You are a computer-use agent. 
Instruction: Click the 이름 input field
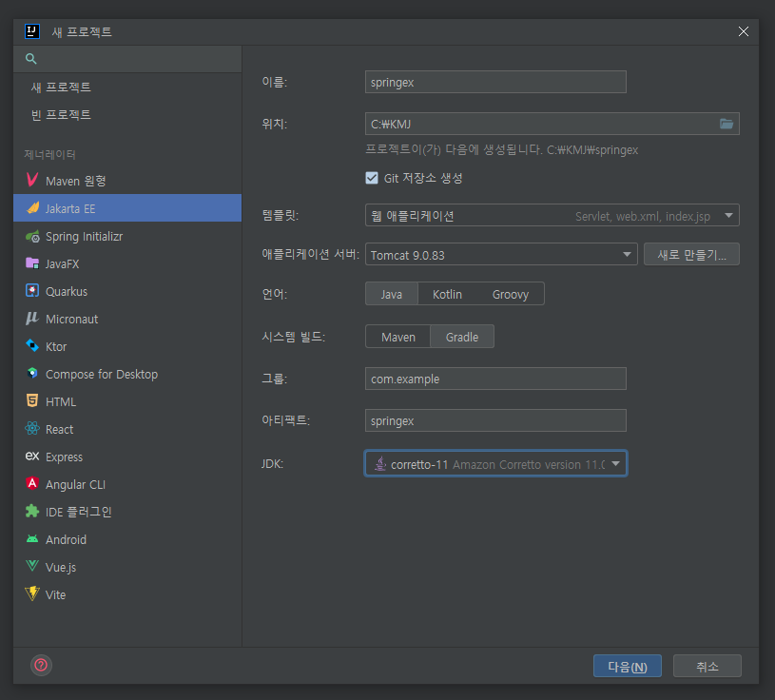495,82
